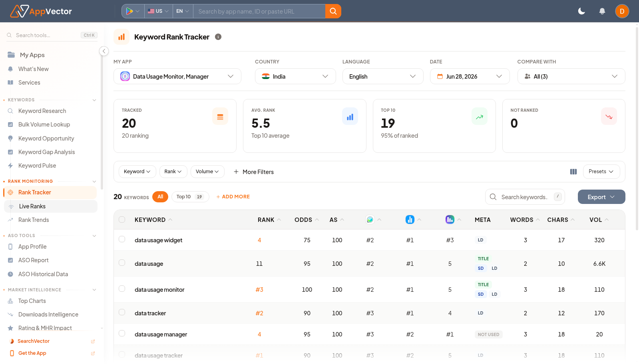Open the US country selector in header

pos(158,11)
